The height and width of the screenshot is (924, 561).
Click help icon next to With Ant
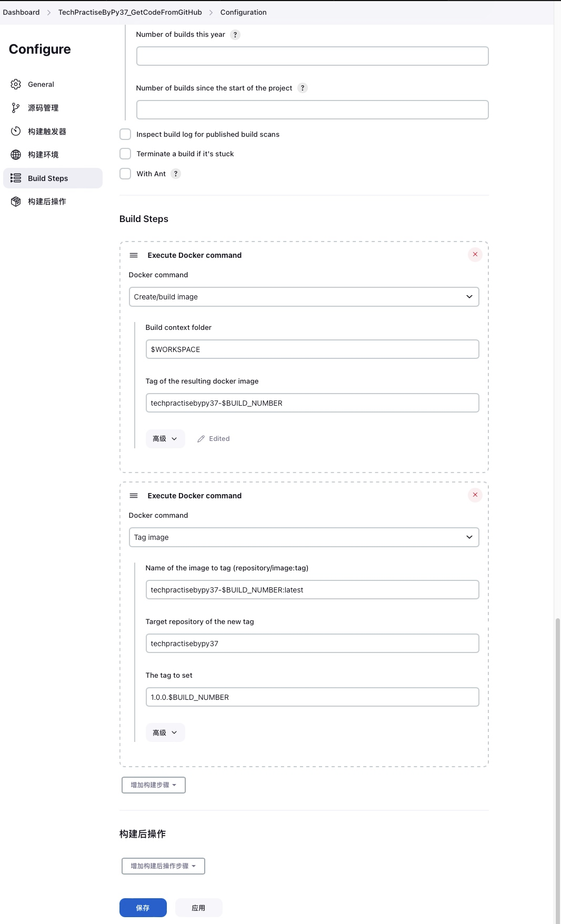click(x=176, y=174)
